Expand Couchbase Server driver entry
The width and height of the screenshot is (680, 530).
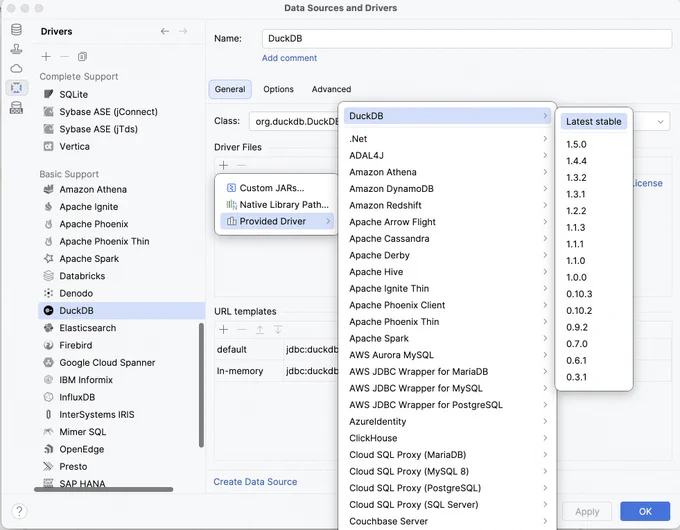447,521
